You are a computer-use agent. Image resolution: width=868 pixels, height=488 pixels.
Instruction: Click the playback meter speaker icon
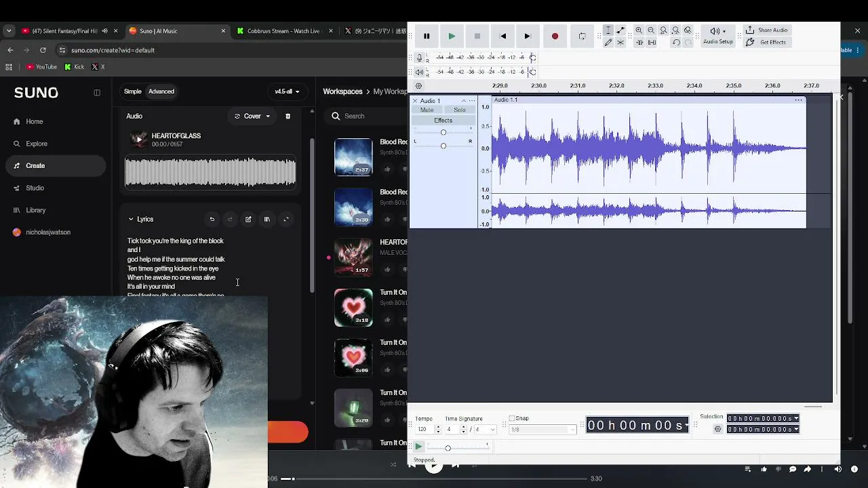pos(420,72)
